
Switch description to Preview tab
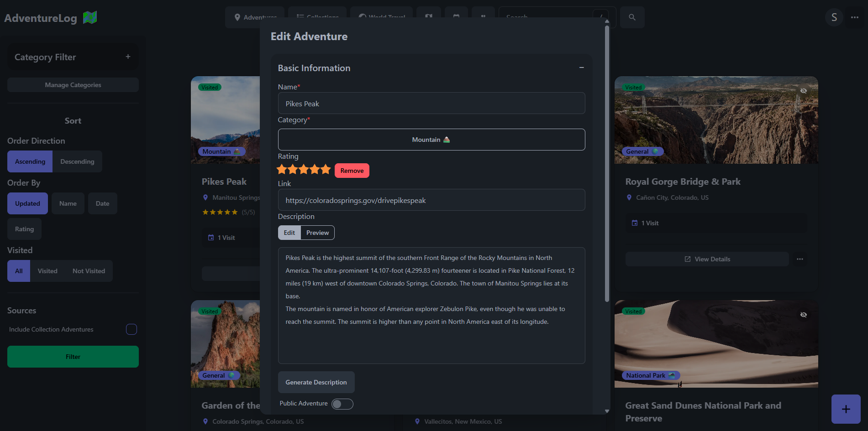pos(317,233)
